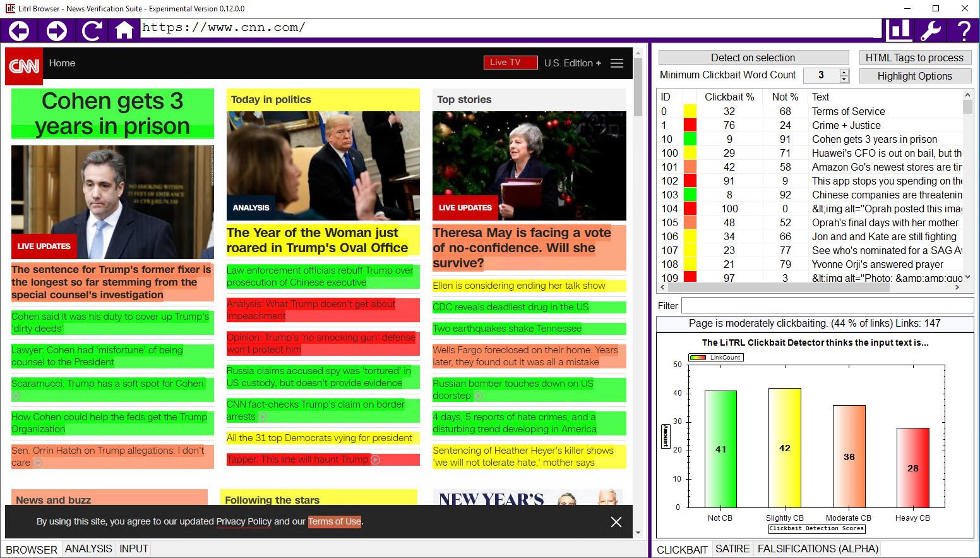Viewport: 980px width, 558px height.
Task: Open Ellen considering ending talk show link
Action: [x=519, y=286]
